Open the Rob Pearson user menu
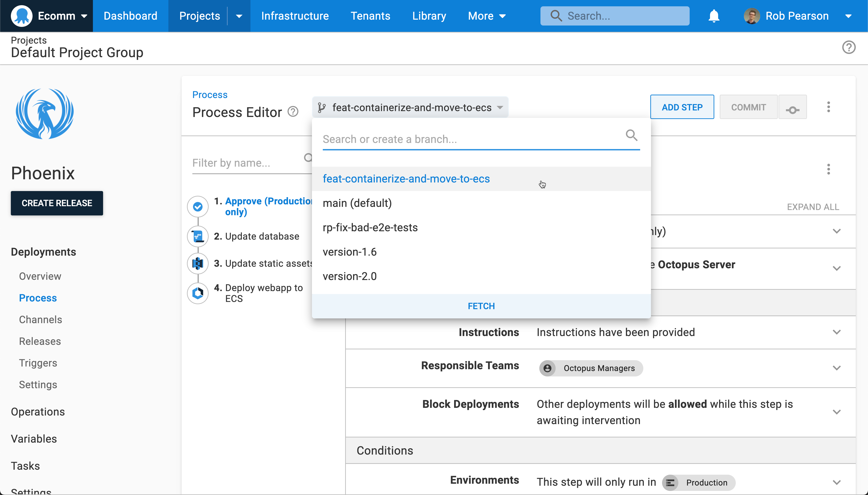This screenshot has width=868, height=495. click(797, 16)
